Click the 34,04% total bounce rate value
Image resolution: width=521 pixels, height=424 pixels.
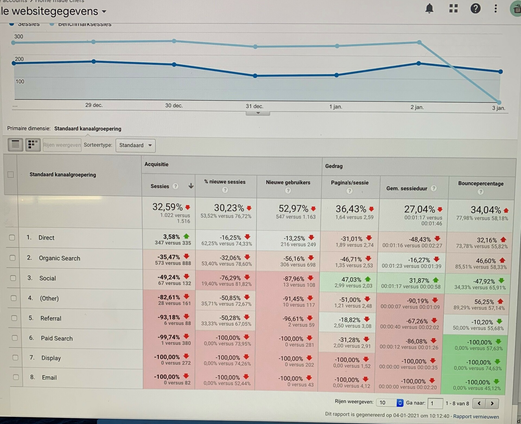[x=486, y=210]
